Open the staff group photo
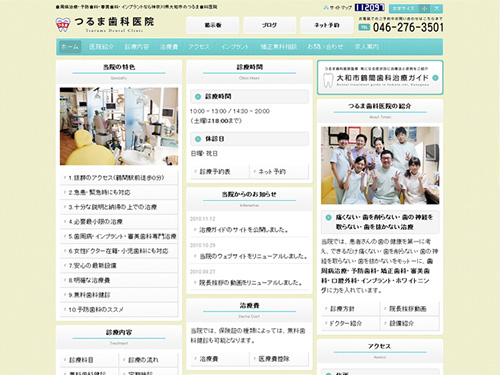500x375 pixels. [380, 165]
